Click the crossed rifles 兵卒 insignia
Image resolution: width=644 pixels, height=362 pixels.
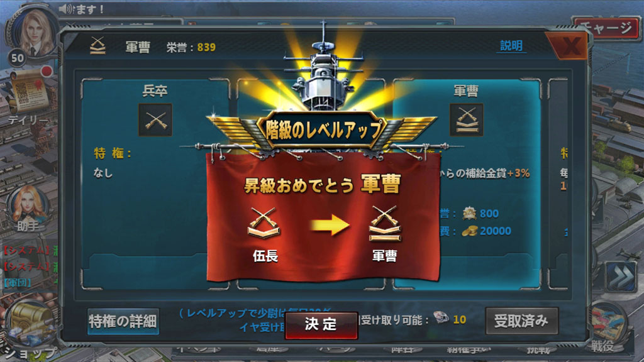pos(155,120)
